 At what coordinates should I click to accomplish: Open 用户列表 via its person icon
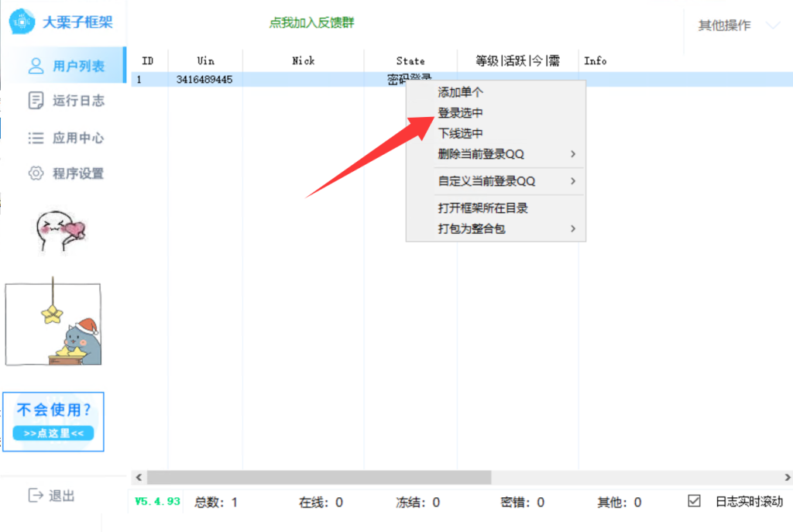36,66
